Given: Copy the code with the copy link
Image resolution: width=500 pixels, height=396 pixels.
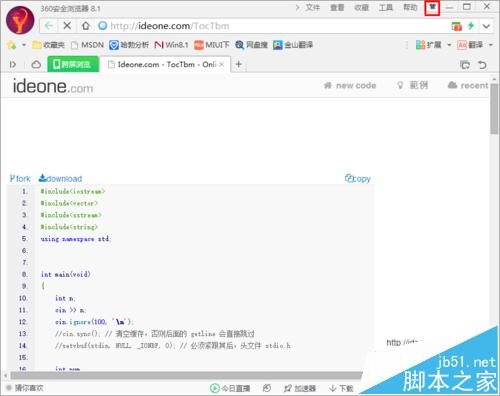Looking at the screenshot, I should pyautogui.click(x=358, y=179).
